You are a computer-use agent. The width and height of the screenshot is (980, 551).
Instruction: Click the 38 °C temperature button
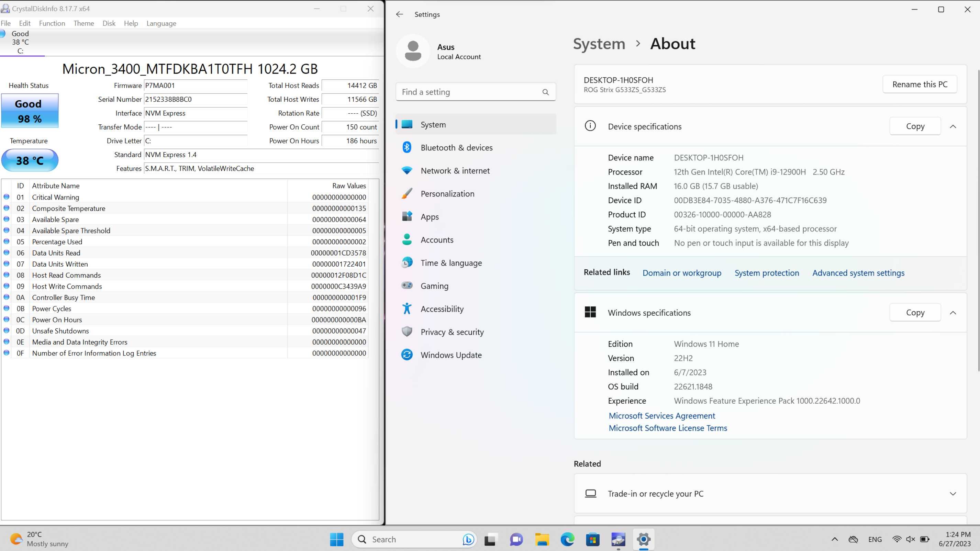30,160
